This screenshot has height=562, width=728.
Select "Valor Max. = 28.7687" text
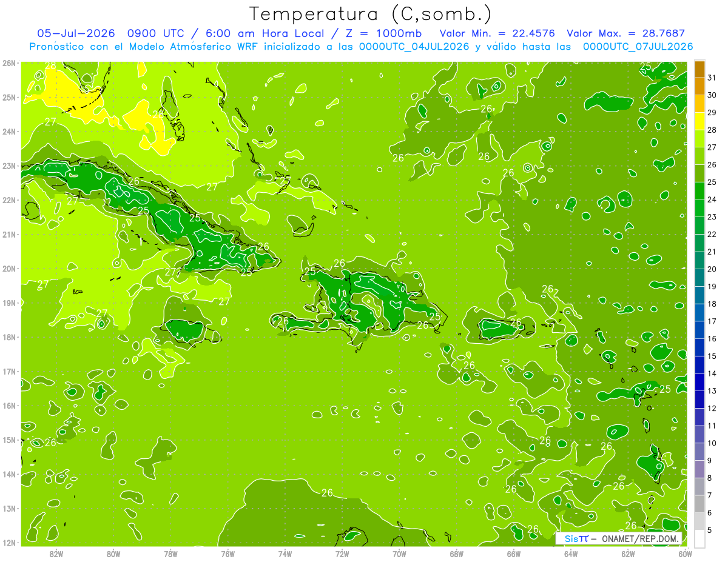click(x=626, y=33)
